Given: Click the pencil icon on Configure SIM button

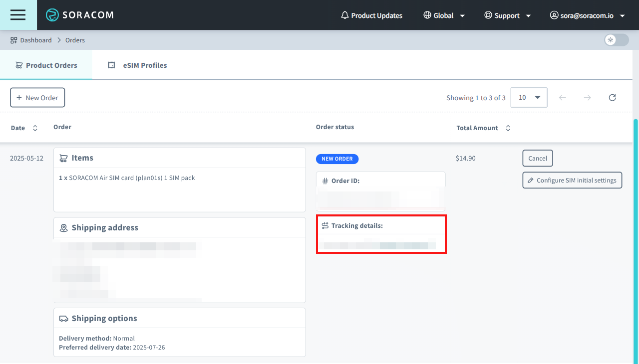Looking at the screenshot, I should tap(530, 180).
